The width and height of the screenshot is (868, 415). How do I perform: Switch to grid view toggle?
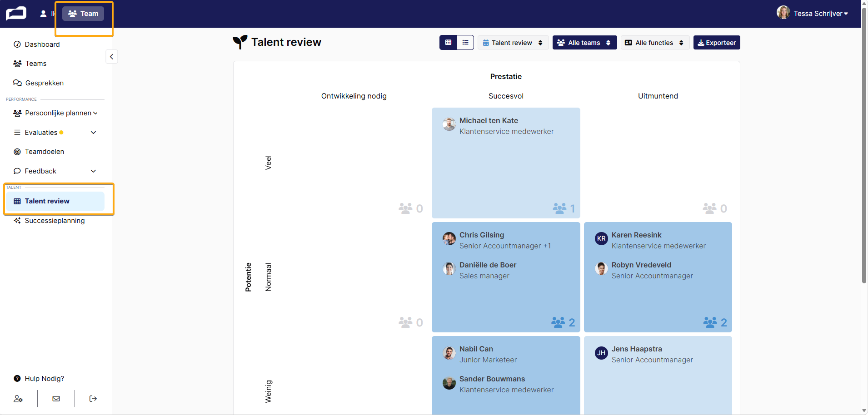tap(448, 43)
